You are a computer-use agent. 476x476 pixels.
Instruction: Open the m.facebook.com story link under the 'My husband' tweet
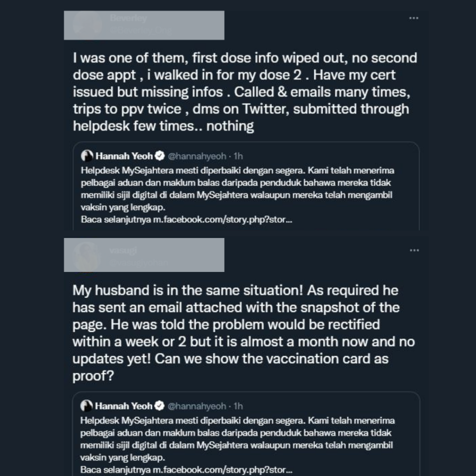(222, 469)
